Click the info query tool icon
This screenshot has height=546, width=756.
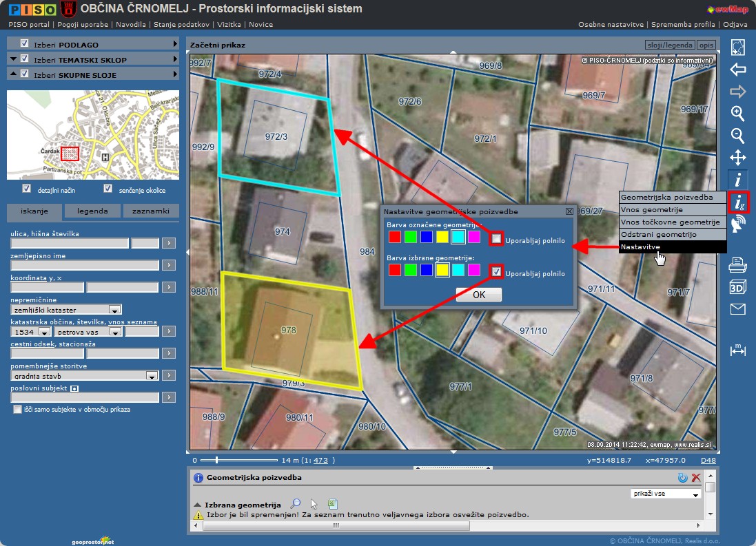coord(737,180)
